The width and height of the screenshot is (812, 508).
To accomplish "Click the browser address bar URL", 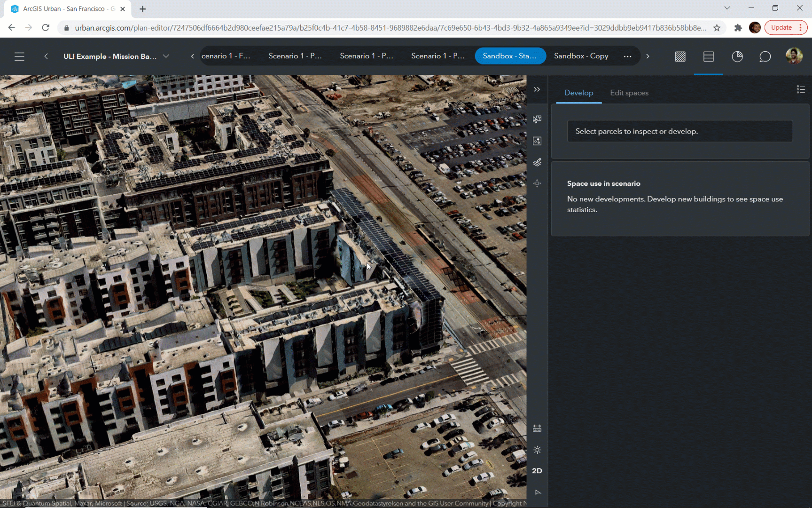I will point(390,28).
